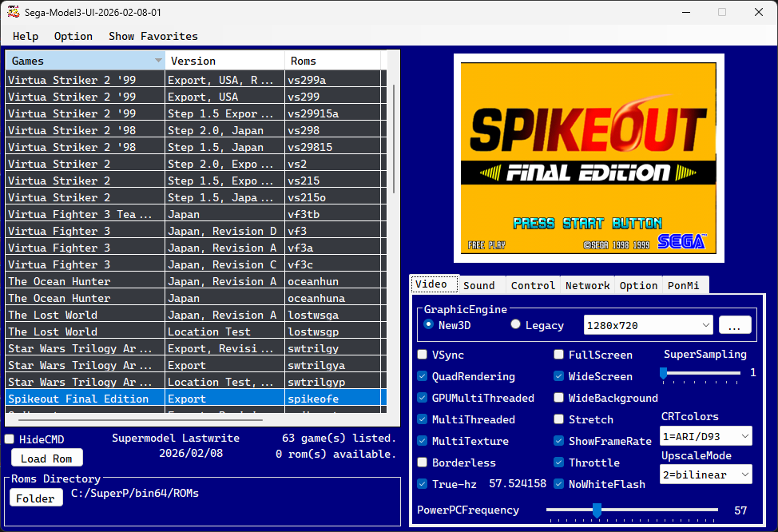Viewport: 778px width, 532px height.
Task: Toggle the FullScreen checkbox
Action: pyautogui.click(x=558, y=355)
